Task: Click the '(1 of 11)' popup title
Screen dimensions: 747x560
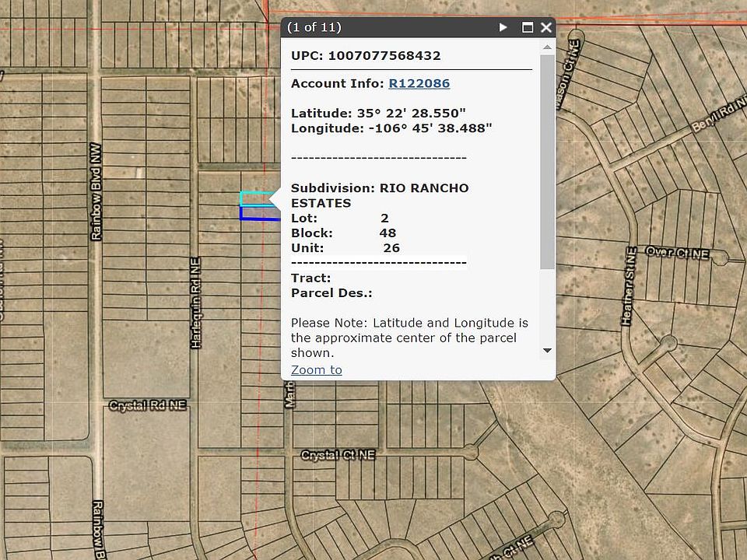Action: click(x=314, y=27)
